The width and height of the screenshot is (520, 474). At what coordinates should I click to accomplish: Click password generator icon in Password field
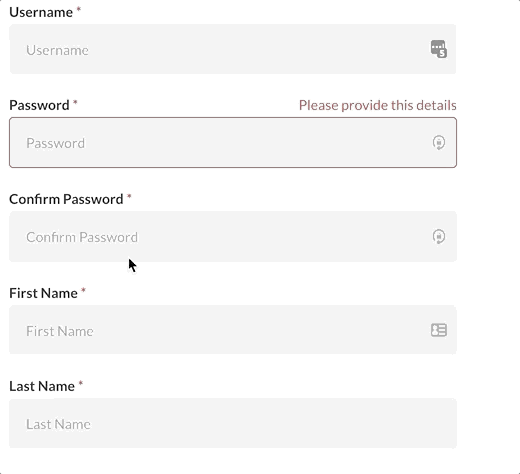point(439,143)
